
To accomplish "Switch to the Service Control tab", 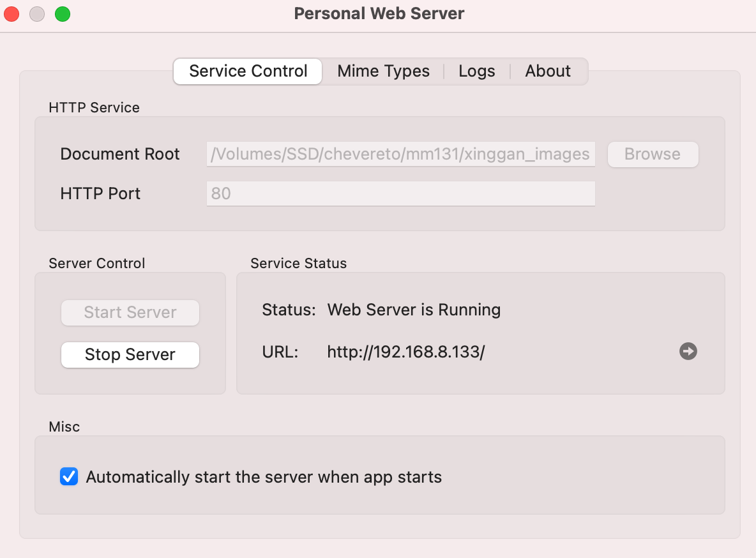I will coord(248,71).
